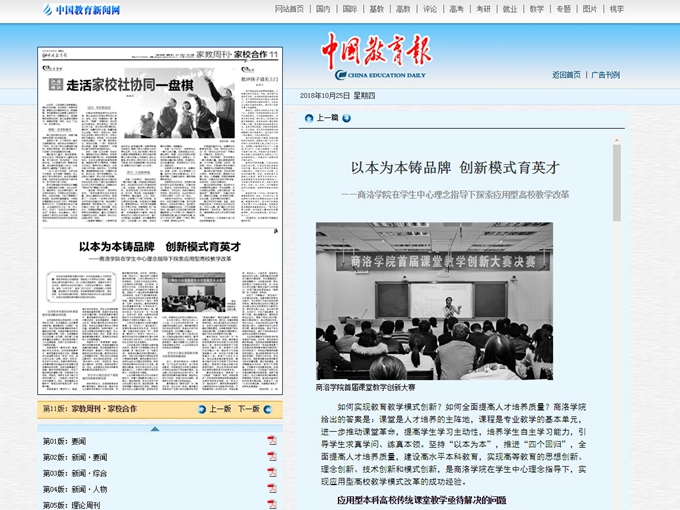Click next-page arrow icon beside 下一版

[x=269, y=409]
